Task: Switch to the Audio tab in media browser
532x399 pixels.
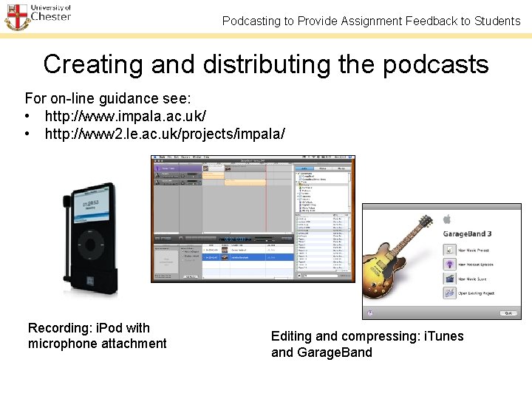Action: pos(304,168)
